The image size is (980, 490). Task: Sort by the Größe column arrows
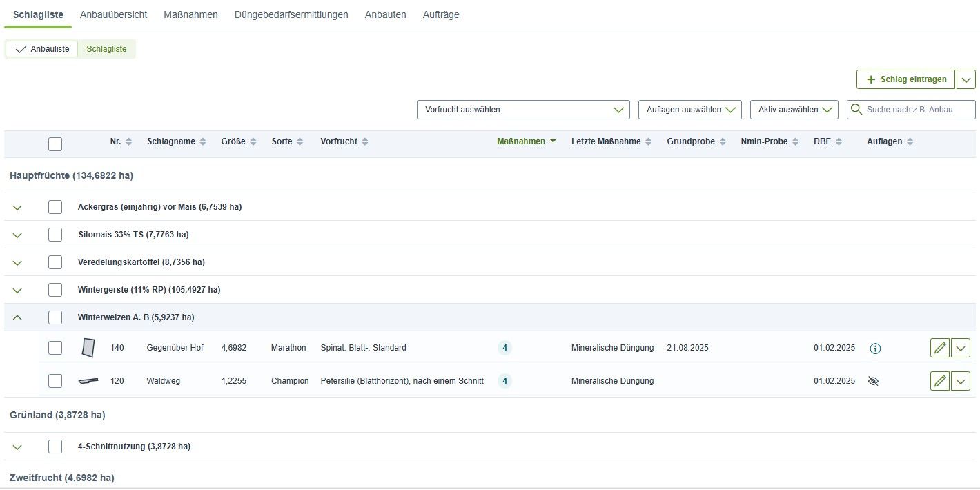(253, 142)
